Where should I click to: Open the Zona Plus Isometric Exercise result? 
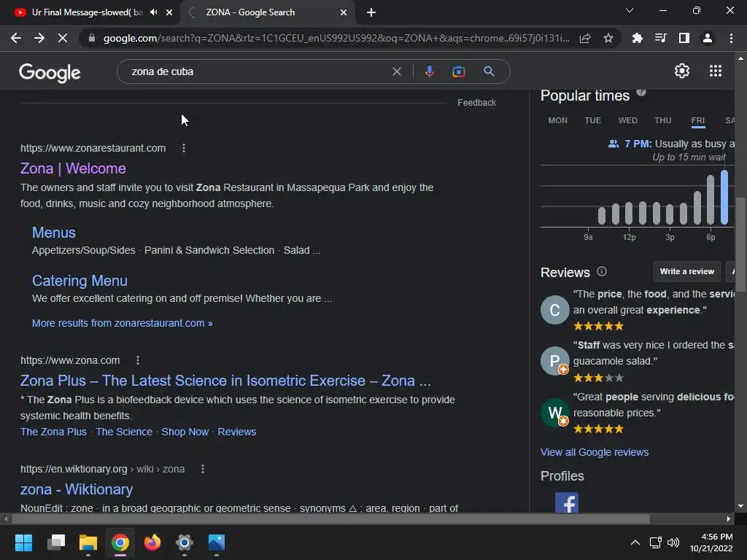pyautogui.click(x=225, y=381)
